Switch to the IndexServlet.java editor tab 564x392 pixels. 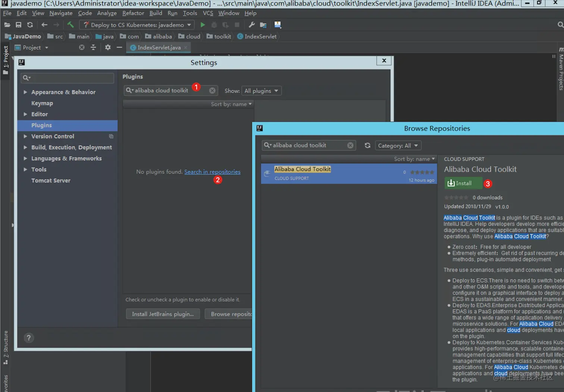[x=159, y=47]
